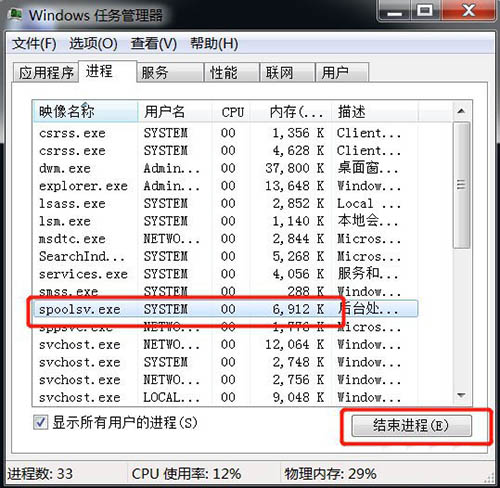Click the Task Manager title bar icon
This screenshot has height=488, width=500.
click(x=16, y=15)
